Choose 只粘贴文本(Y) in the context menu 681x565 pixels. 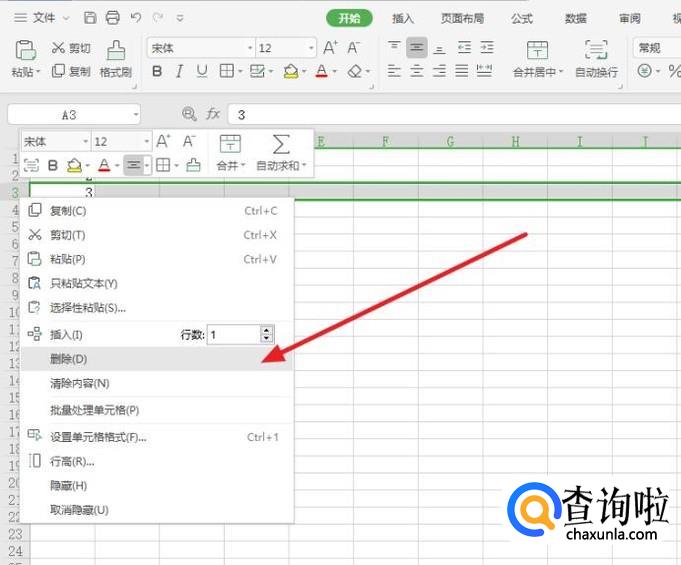click(157, 284)
